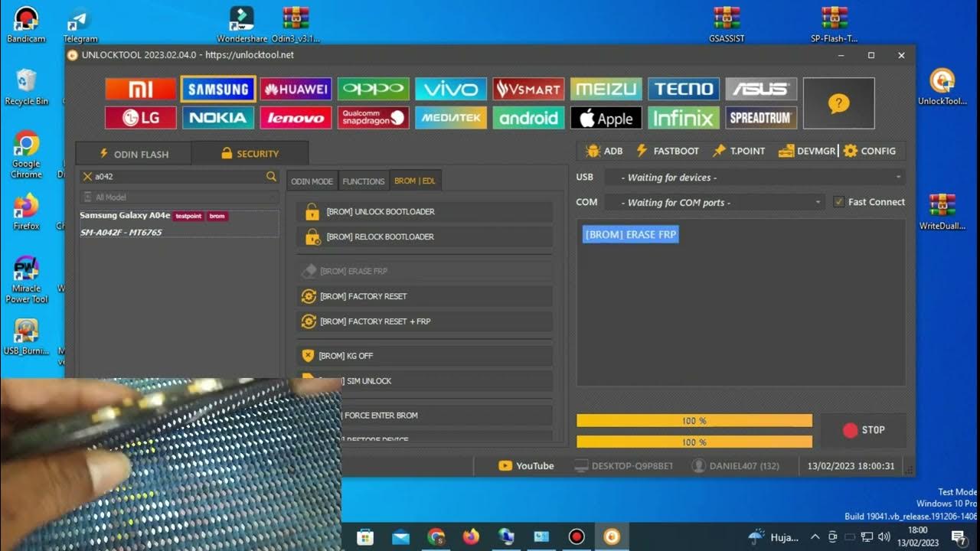Open CONFIG settings
Screen dimensions: 980x551
[870, 151]
